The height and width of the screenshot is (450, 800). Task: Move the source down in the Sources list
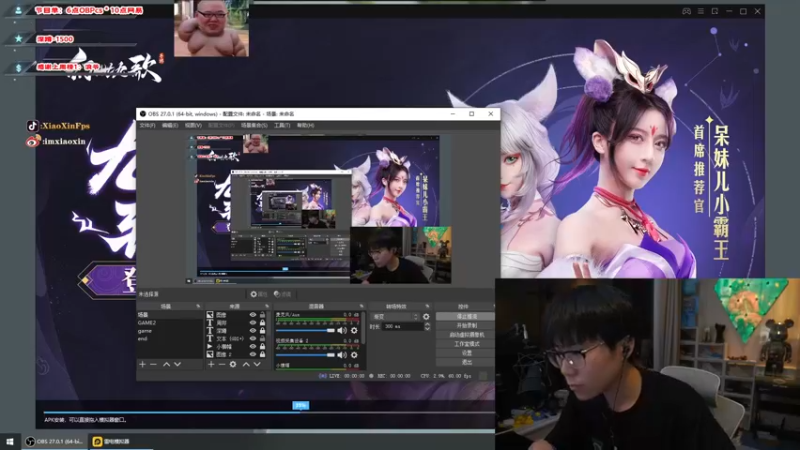tap(257, 364)
